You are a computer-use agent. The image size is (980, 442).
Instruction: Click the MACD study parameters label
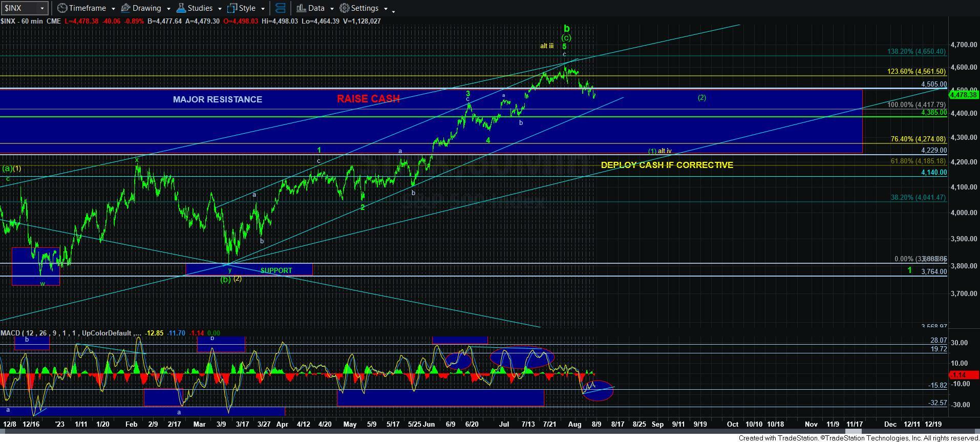tap(71, 333)
